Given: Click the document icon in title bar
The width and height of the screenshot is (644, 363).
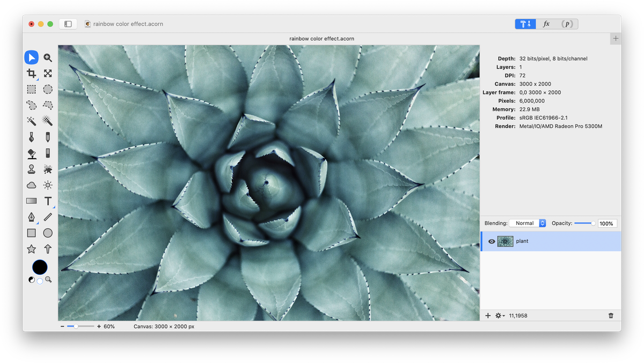Looking at the screenshot, I should click(87, 24).
